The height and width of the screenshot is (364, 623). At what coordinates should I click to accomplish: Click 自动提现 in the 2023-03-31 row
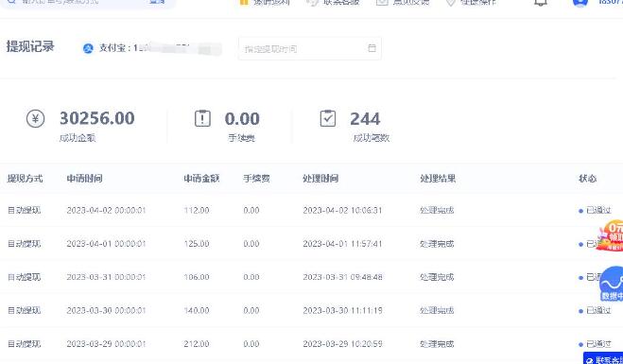click(x=25, y=277)
